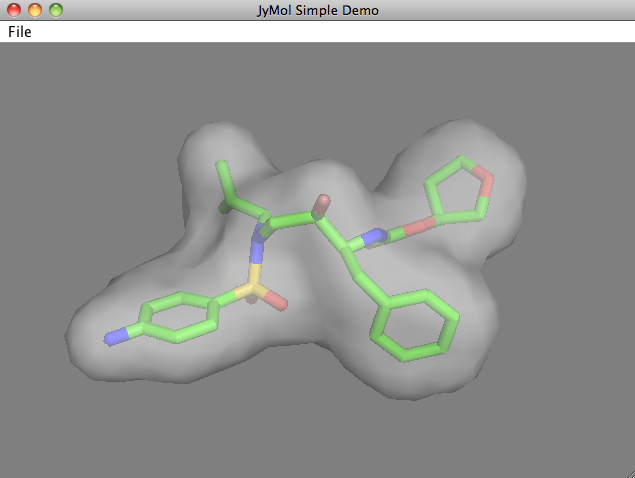Open the File menu
The width and height of the screenshot is (635, 478).
20,32
